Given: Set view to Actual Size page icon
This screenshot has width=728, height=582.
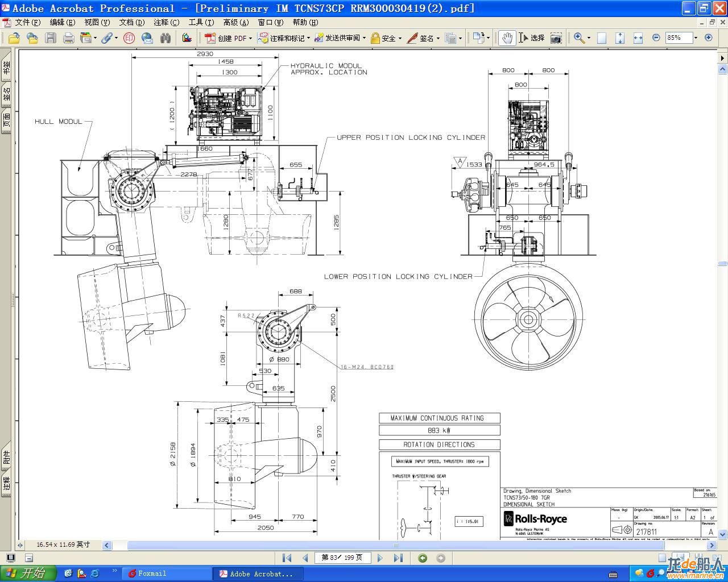Looking at the screenshot, I should [602, 38].
